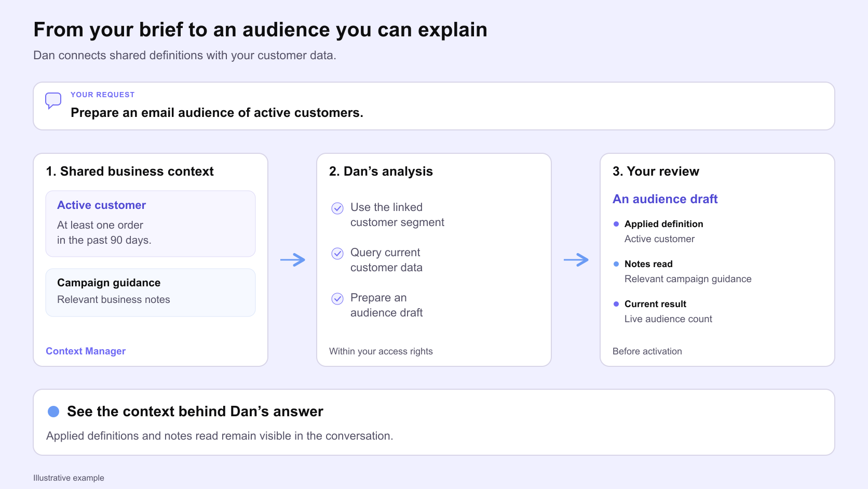Click Query current customer data text
The width and height of the screenshot is (868, 489).
point(386,260)
